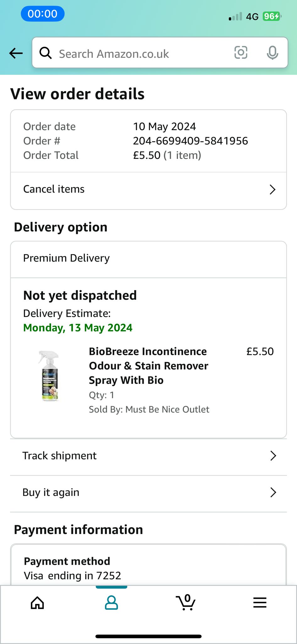Go to Home tab icon
The width and height of the screenshot is (297, 644).
(x=37, y=602)
